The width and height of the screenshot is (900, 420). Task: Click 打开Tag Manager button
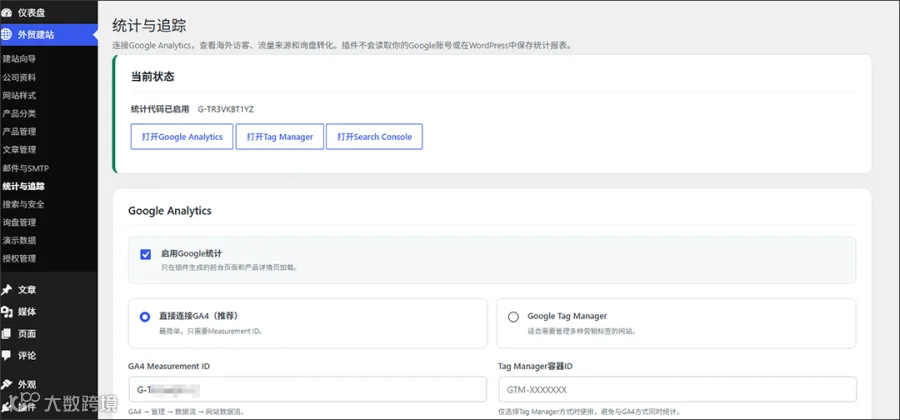click(280, 137)
